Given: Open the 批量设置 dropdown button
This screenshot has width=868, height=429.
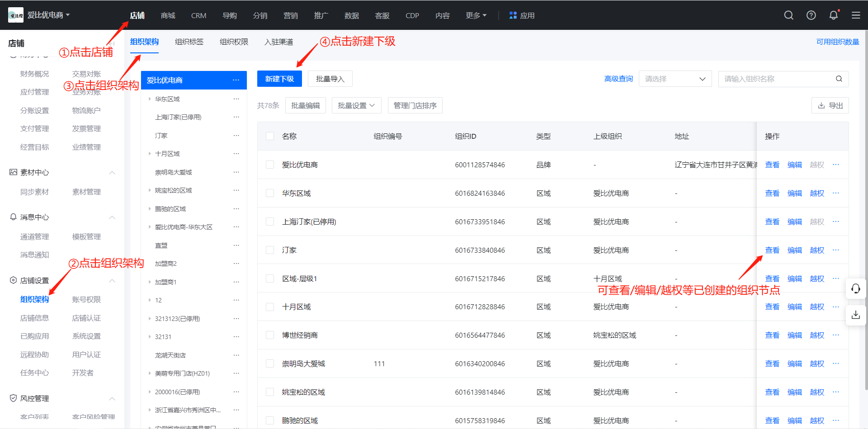Looking at the screenshot, I should (356, 105).
